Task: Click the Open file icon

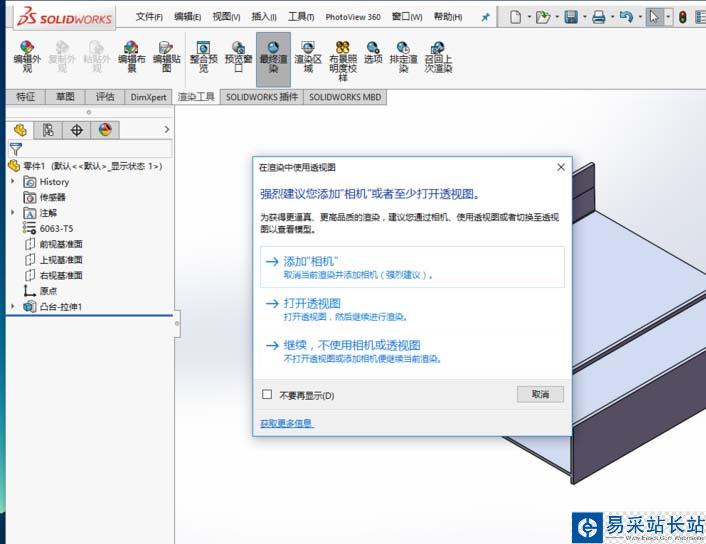Action: (x=543, y=18)
